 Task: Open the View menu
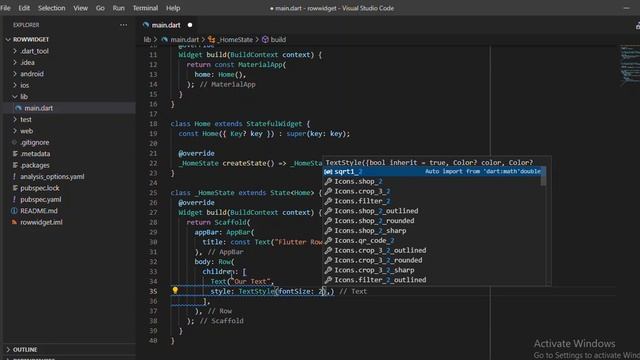pyautogui.click(x=80, y=8)
